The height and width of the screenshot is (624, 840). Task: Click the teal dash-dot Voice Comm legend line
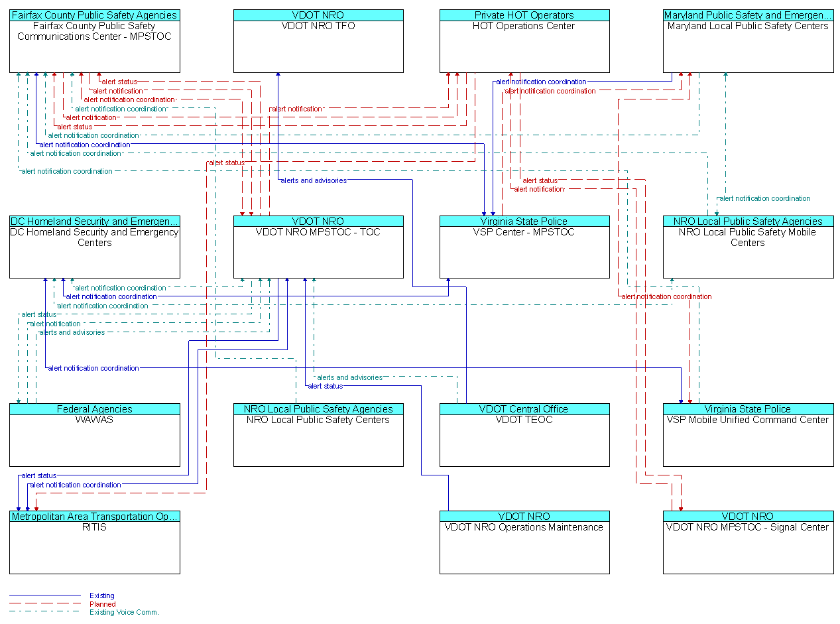click(45, 612)
